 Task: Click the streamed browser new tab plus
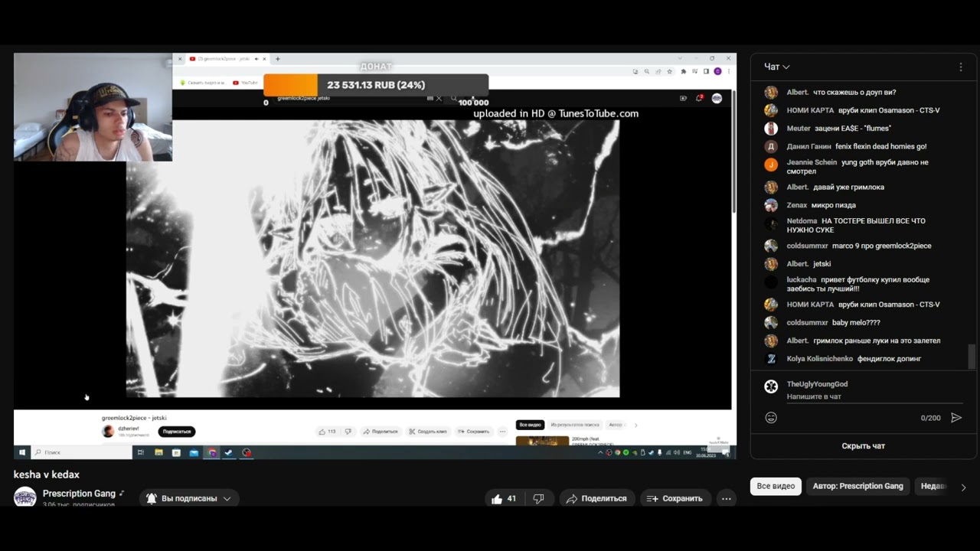click(x=277, y=59)
